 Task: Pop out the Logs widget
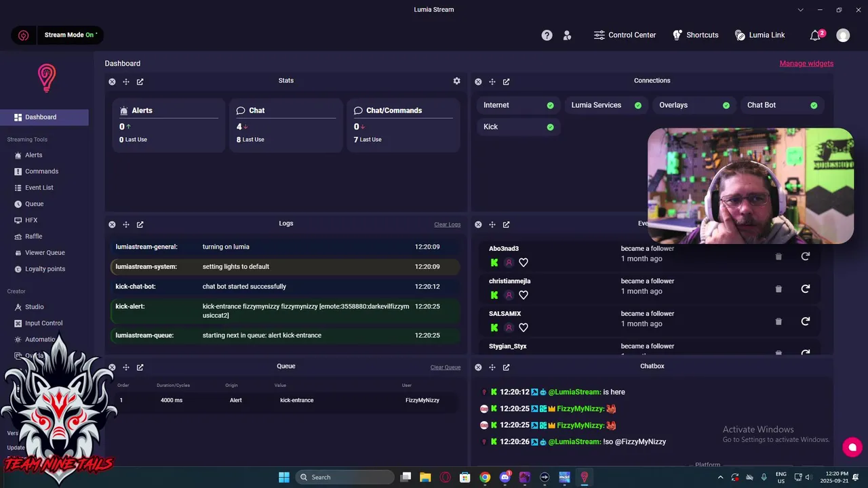click(x=140, y=224)
